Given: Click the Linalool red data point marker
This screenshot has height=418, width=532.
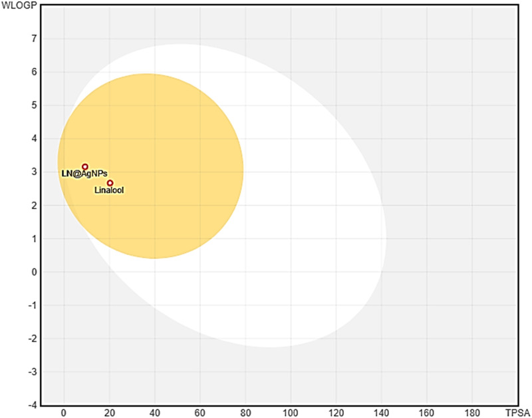Looking at the screenshot, I should pos(110,182).
